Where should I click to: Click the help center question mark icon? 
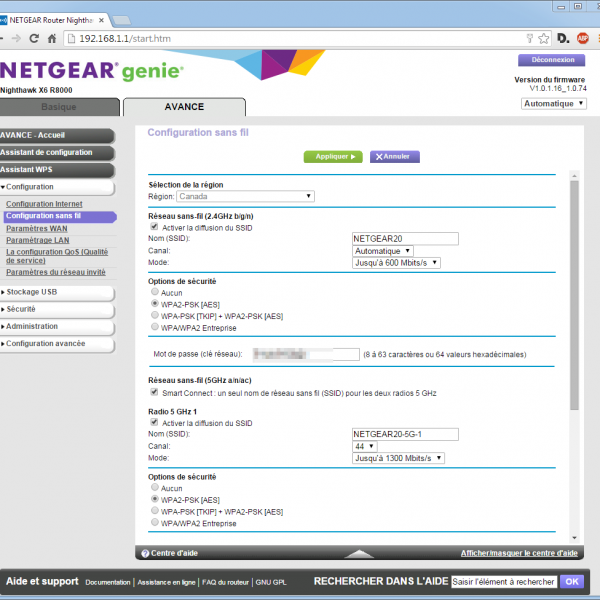[145, 553]
